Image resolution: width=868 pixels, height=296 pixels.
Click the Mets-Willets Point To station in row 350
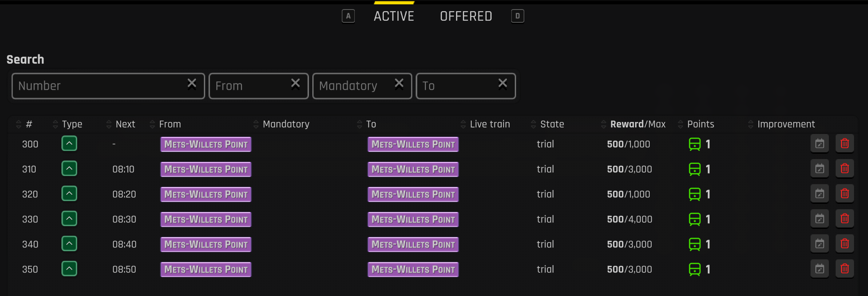(x=413, y=269)
